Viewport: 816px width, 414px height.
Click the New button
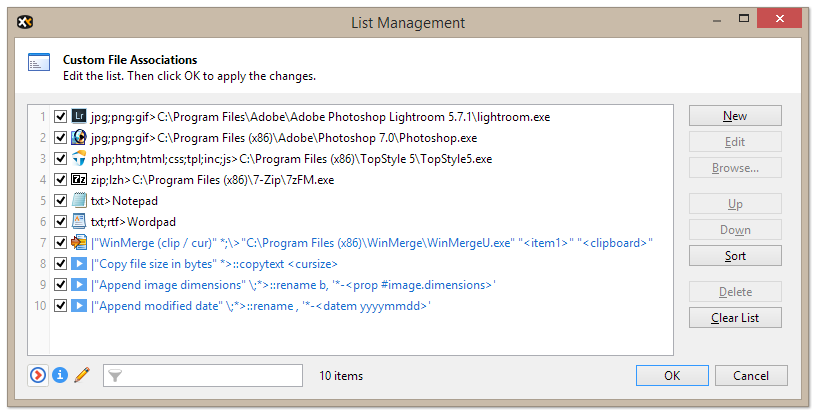(x=735, y=116)
